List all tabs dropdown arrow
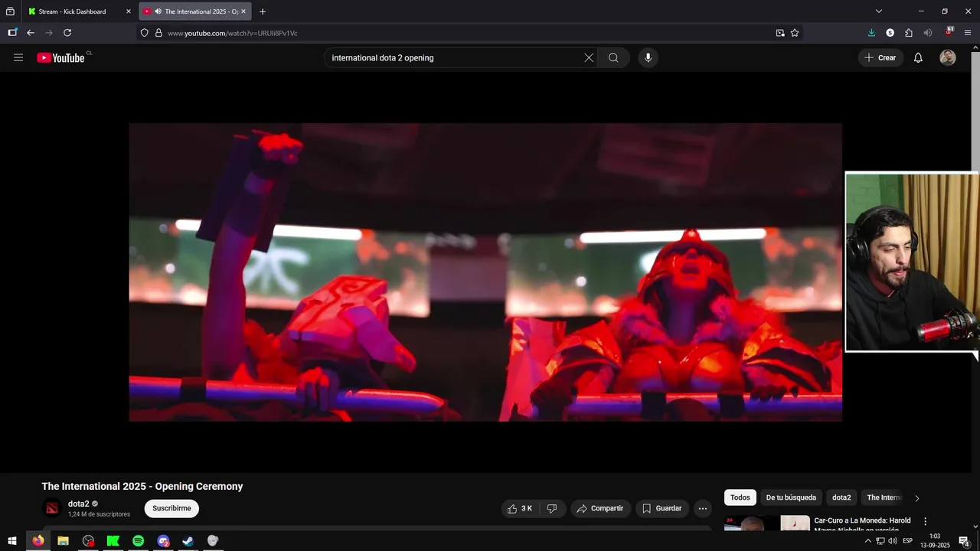Image resolution: width=980 pixels, height=551 pixels. point(879,11)
